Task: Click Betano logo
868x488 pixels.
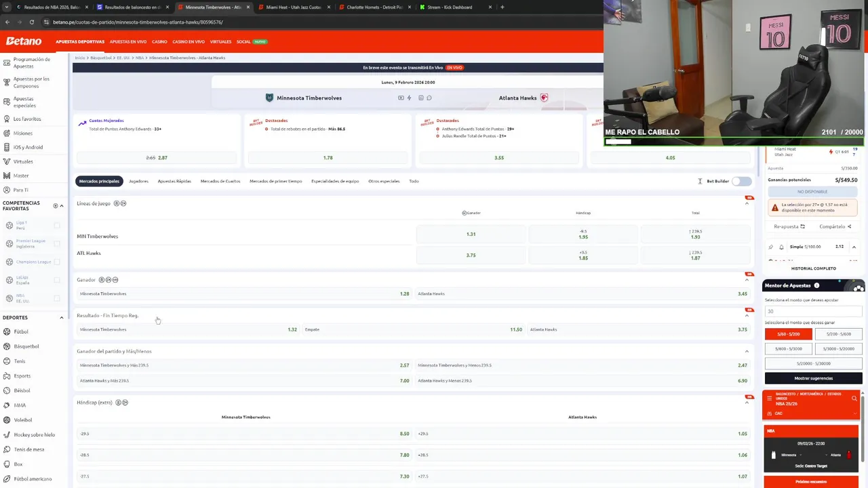Action: click(x=24, y=41)
